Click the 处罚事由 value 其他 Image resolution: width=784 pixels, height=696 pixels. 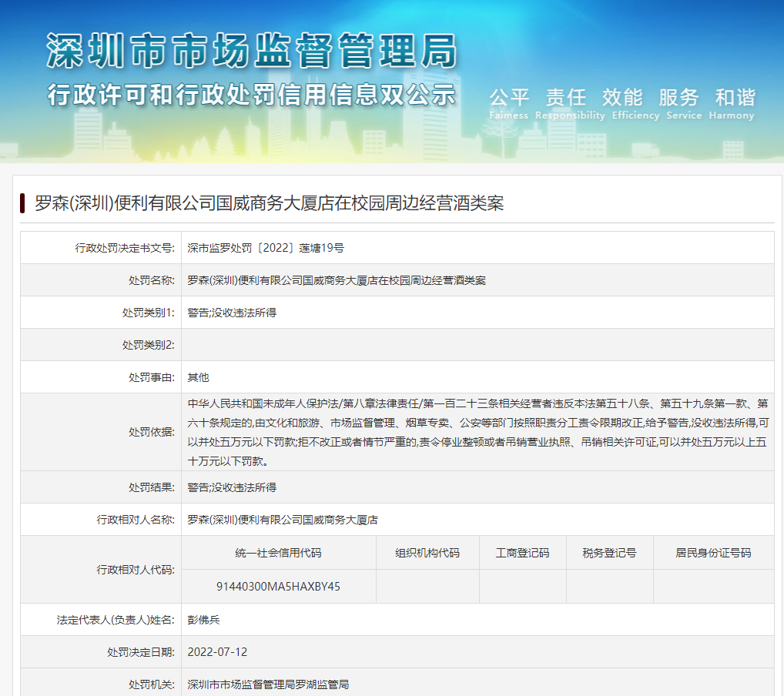(x=199, y=377)
